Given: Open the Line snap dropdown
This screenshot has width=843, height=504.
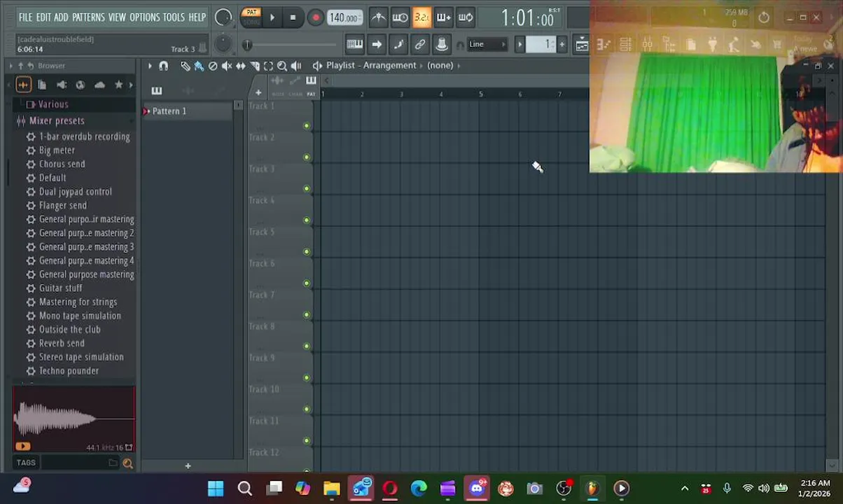Looking at the screenshot, I should [487, 44].
